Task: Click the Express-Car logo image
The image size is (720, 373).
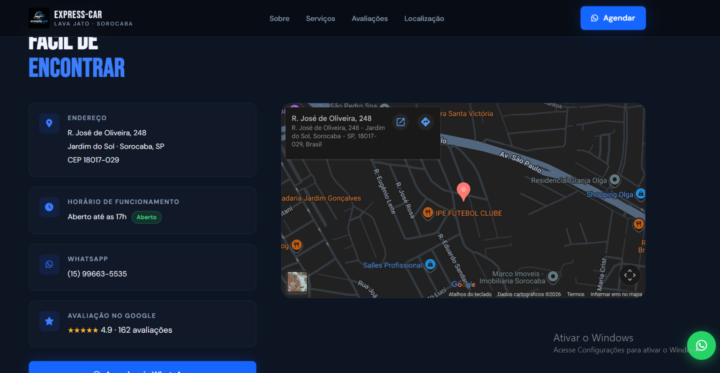Action: (x=39, y=18)
